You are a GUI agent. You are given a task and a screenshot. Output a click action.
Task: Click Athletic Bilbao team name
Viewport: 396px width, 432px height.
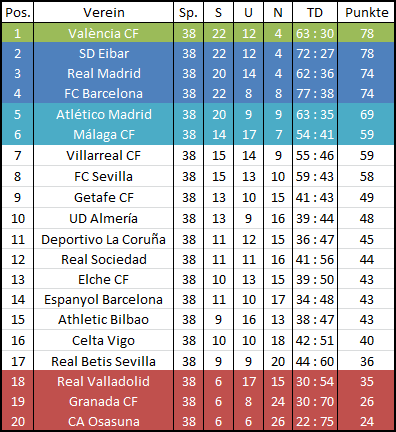point(103,319)
